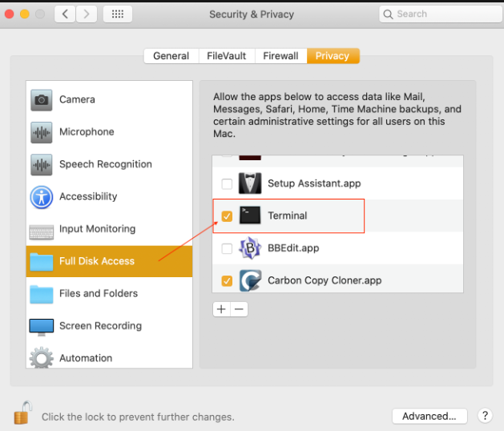Select the Terminal row label
The height and width of the screenshot is (431, 504).
click(x=288, y=215)
